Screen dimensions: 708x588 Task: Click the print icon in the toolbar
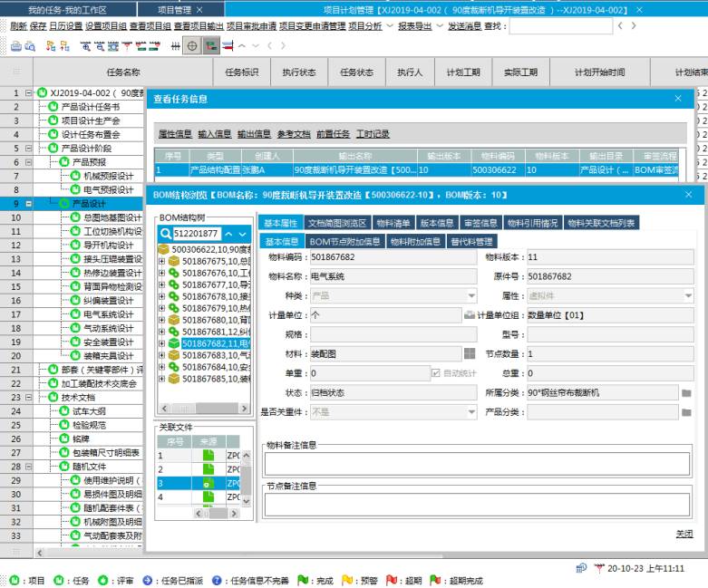tap(15, 45)
